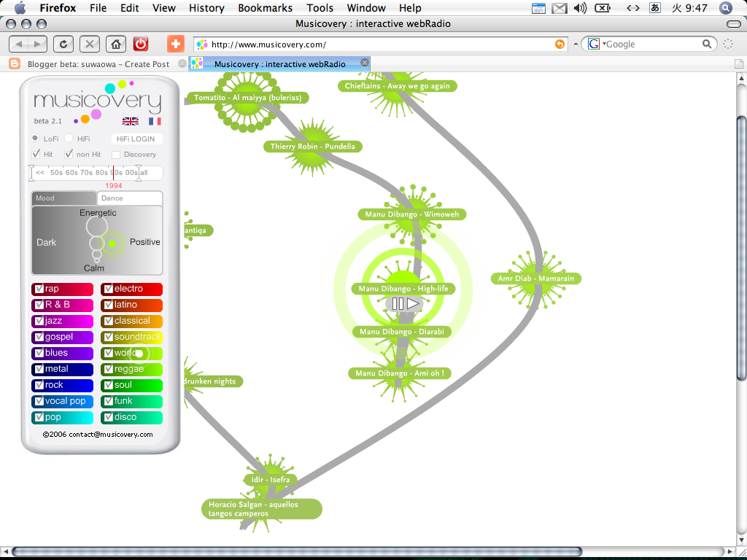This screenshot has width=747, height=560.
Task: Open the File menu
Action: pyautogui.click(x=98, y=8)
